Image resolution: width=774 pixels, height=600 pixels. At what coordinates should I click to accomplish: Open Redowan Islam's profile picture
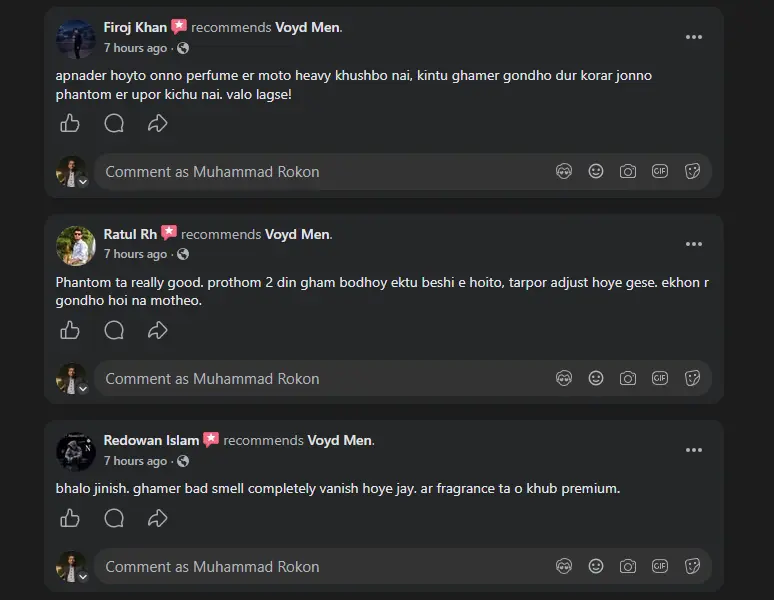click(76, 451)
